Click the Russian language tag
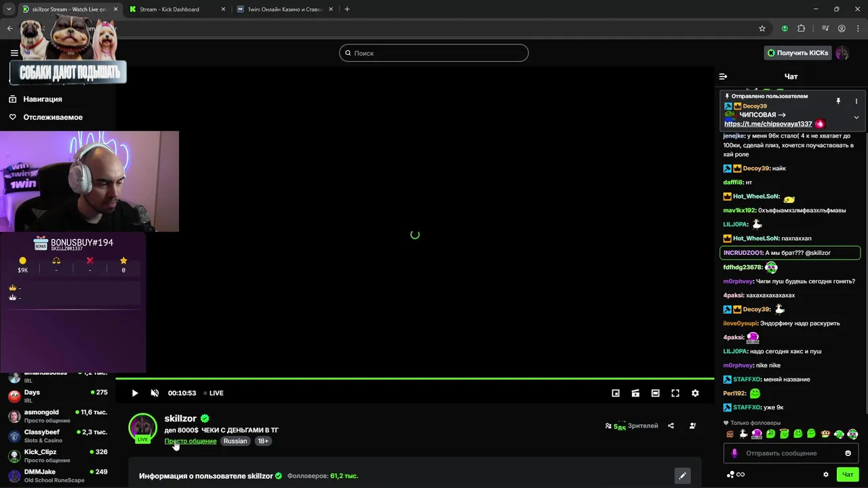The image size is (868, 488). (235, 441)
